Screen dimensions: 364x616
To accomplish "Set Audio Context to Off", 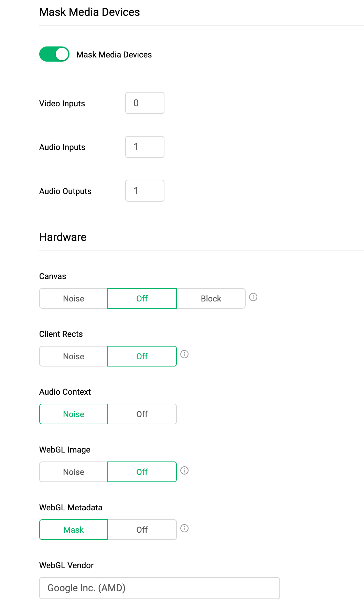I will pyautogui.click(x=142, y=414).
